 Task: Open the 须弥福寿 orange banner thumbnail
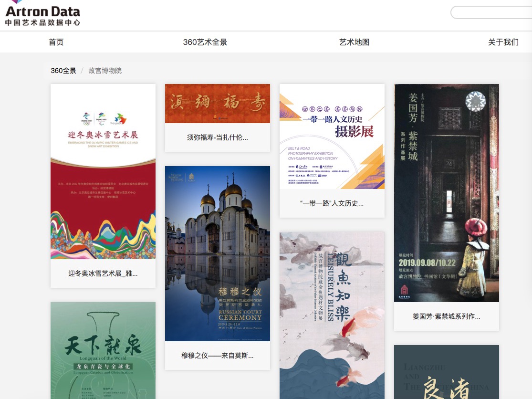pos(218,104)
